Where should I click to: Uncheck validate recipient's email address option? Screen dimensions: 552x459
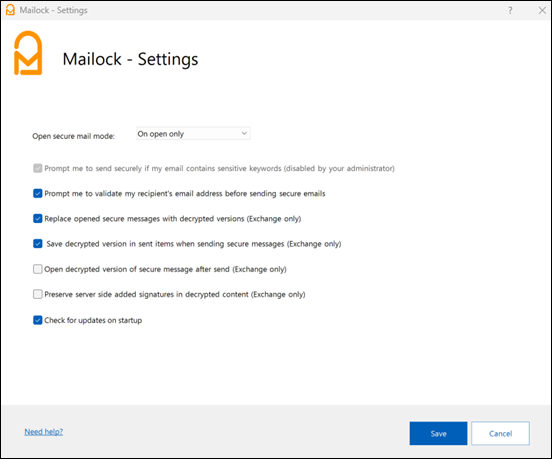tap(38, 193)
